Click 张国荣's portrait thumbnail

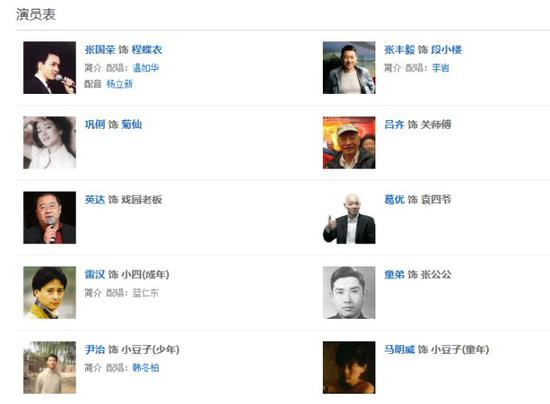click(x=49, y=68)
